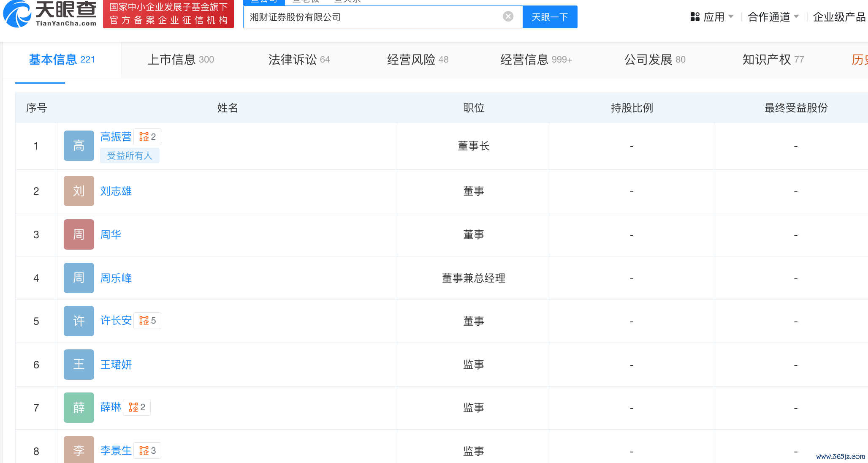This screenshot has height=463, width=868.
Task: Click 周华's red avatar thumbnail
Action: coord(79,234)
